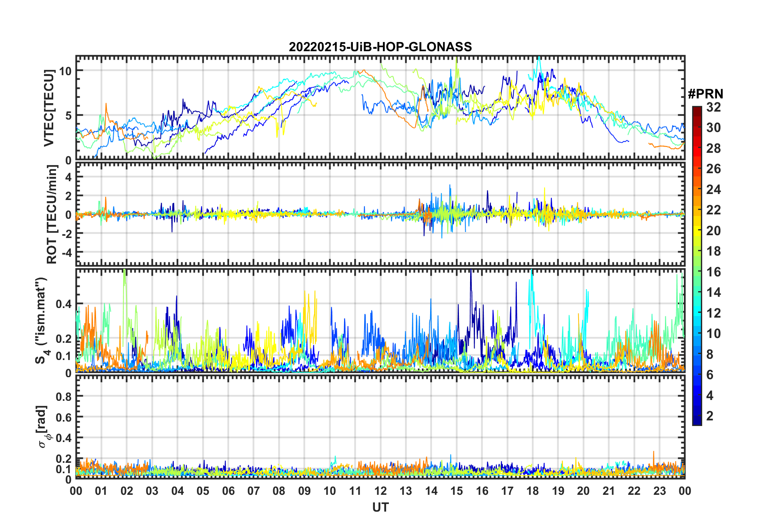This screenshot has width=761, height=532.
Task: Click UT axis tick label 07
Action: tap(254, 491)
